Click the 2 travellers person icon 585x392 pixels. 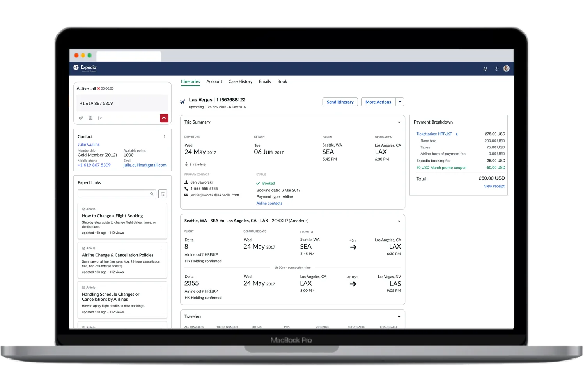[186, 164]
